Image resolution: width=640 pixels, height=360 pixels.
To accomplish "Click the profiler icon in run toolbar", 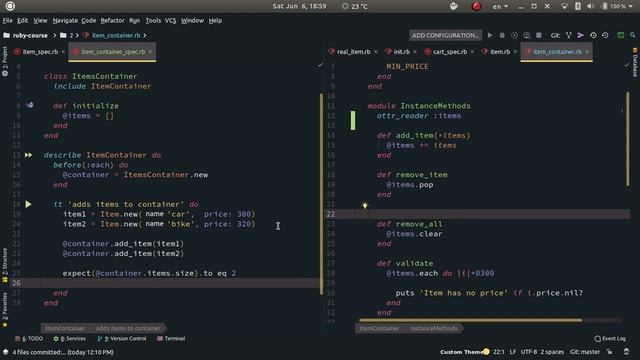I will click(527, 36).
